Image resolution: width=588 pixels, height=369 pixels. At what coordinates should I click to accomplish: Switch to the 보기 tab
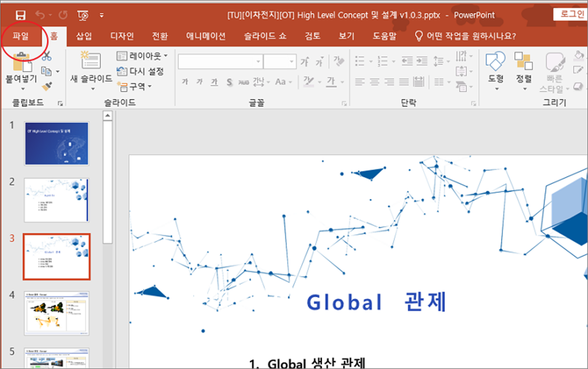coord(347,36)
